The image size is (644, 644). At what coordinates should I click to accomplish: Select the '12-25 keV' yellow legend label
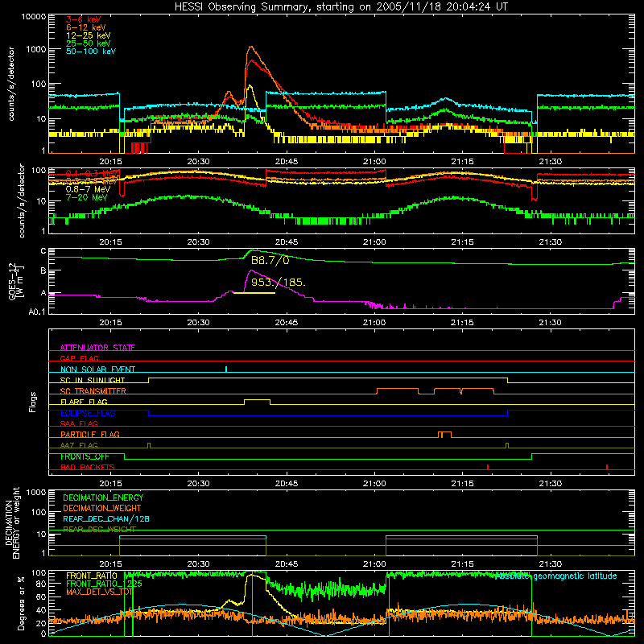(x=89, y=35)
